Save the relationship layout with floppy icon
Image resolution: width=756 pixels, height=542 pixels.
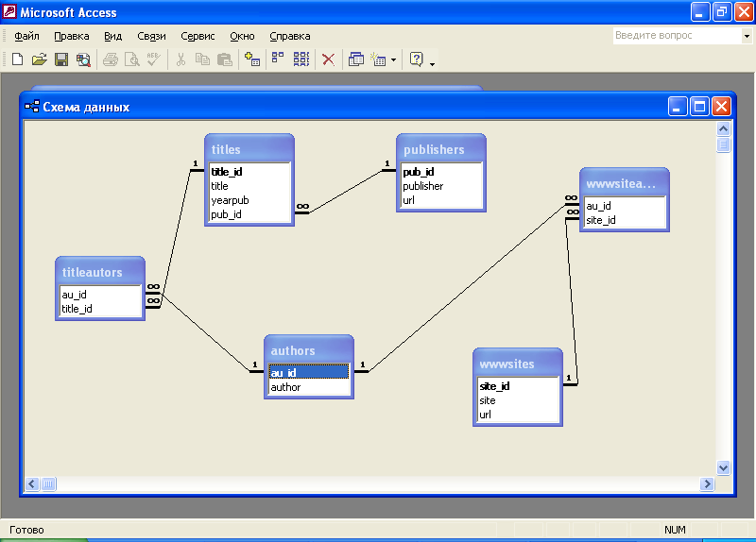[x=61, y=59]
